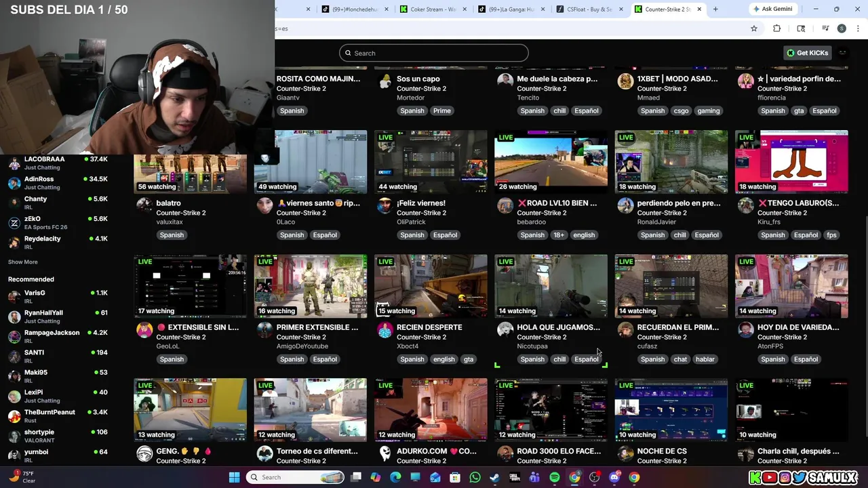
Task: Click the Kick search field
Action: coord(434,53)
